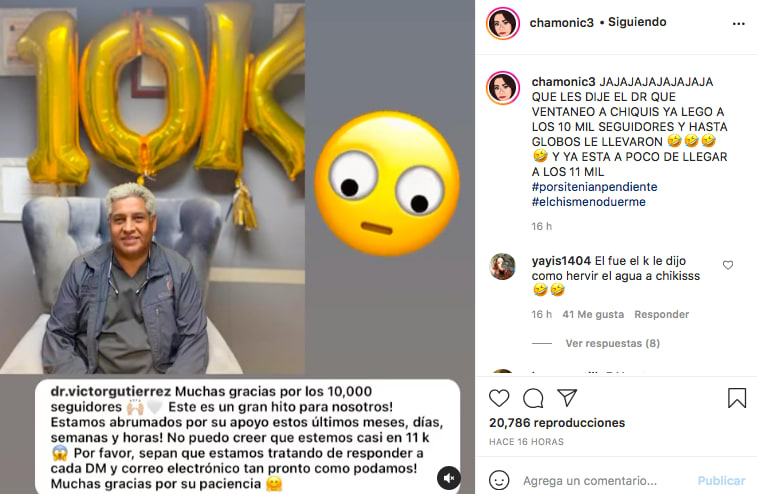Open chamonic3 profile picture in header
The image size is (757, 494).
click(x=503, y=23)
